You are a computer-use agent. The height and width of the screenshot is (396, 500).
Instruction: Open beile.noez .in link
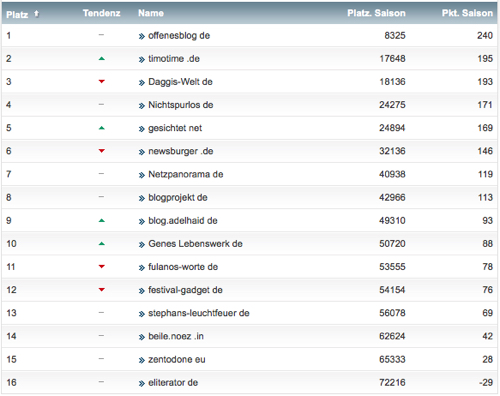tap(176, 336)
